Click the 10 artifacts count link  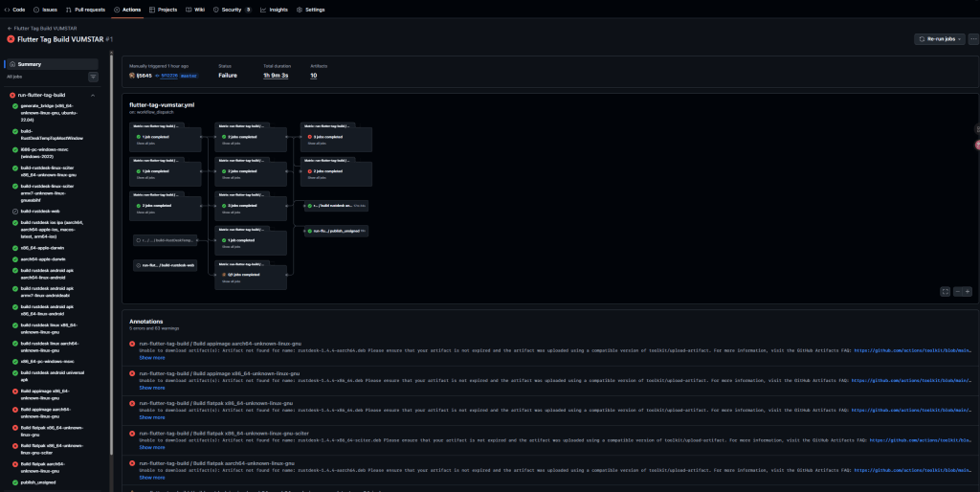pos(313,75)
